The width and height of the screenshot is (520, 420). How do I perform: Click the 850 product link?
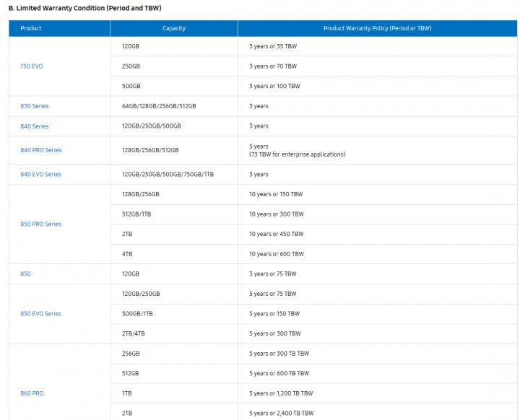click(x=25, y=274)
